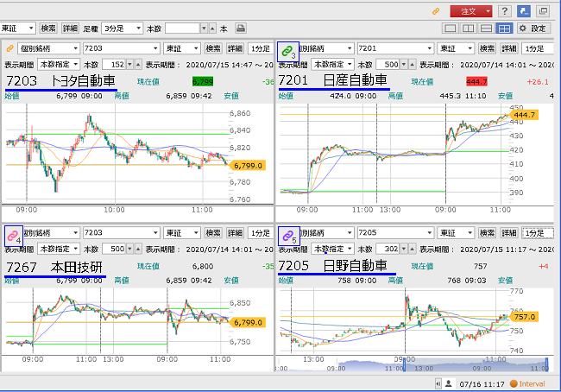Click the pink link 4 icon in Honda panel
Screen dimensions: 561x392
point(14,236)
